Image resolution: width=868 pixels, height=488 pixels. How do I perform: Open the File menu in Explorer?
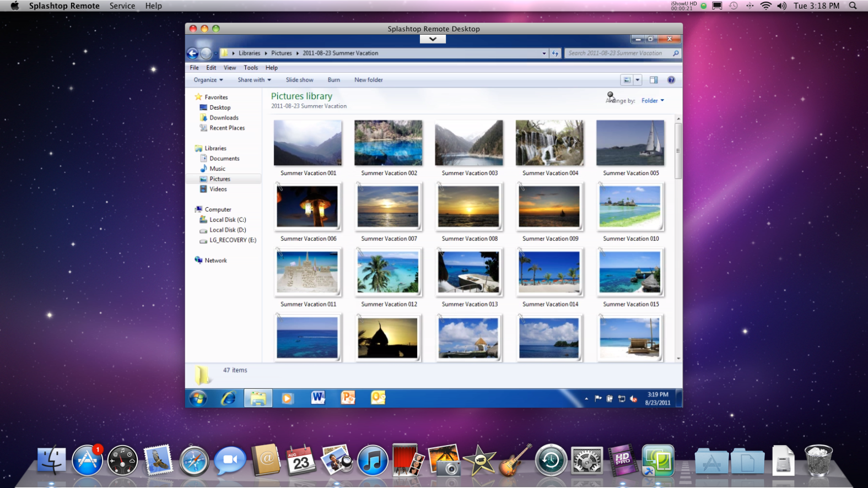195,68
